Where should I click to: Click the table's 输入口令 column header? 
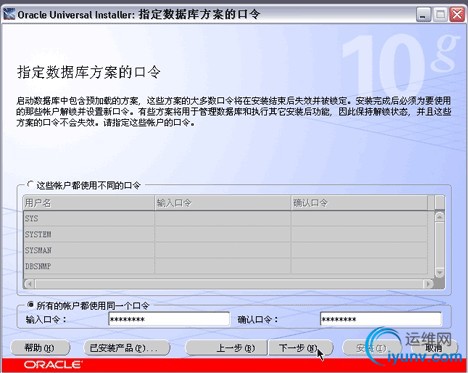[223, 203]
